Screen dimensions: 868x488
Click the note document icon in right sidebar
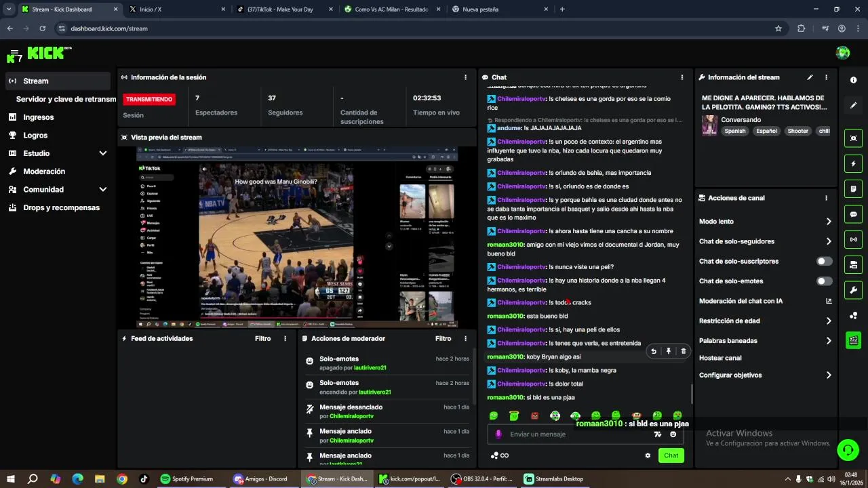[853, 188]
